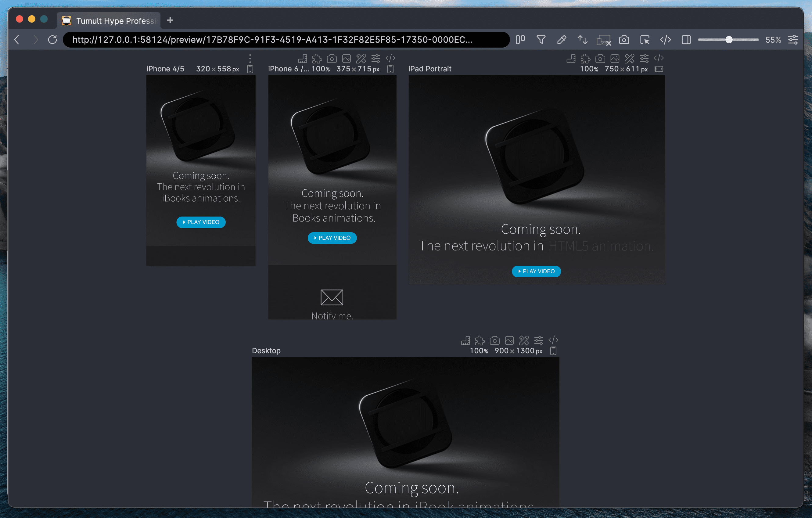Screen dimensions: 812x518
Task: Open image overlay icon on Desktop pane
Action: [509, 341]
